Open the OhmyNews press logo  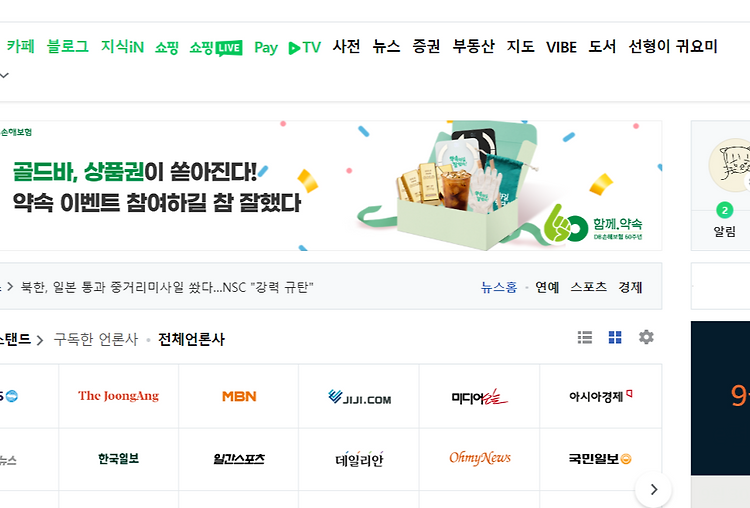pos(480,458)
